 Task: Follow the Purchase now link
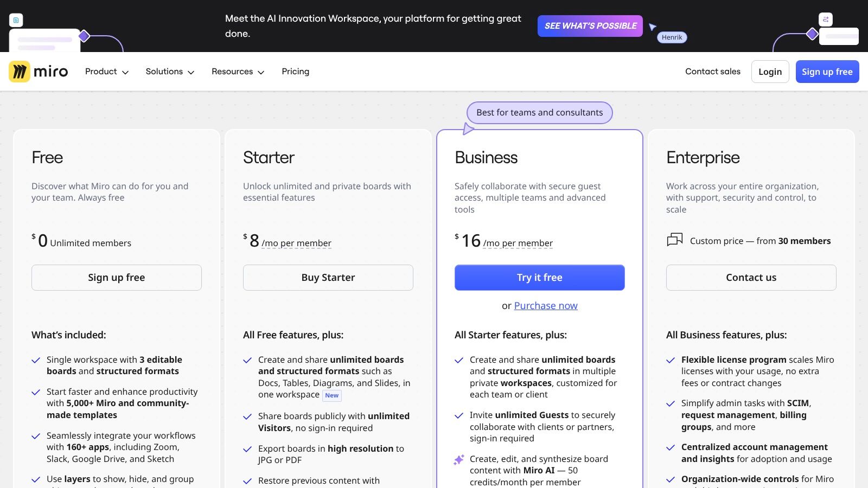pyautogui.click(x=545, y=306)
